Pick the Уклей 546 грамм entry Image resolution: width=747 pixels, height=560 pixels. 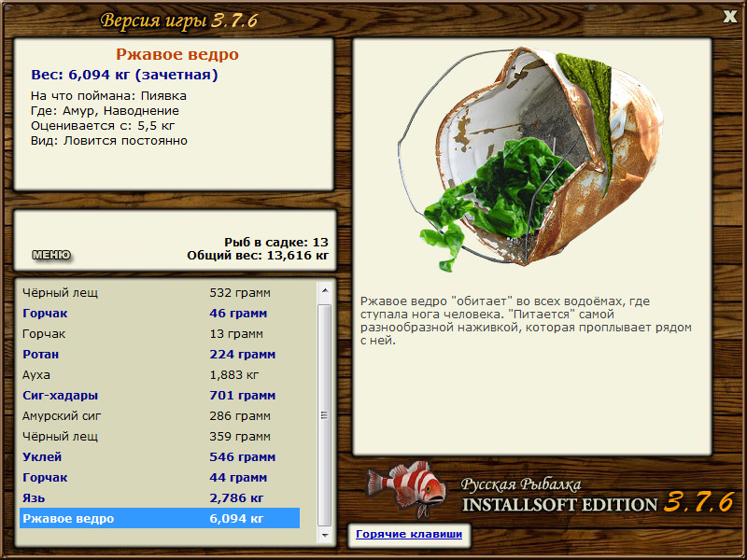click(x=160, y=456)
